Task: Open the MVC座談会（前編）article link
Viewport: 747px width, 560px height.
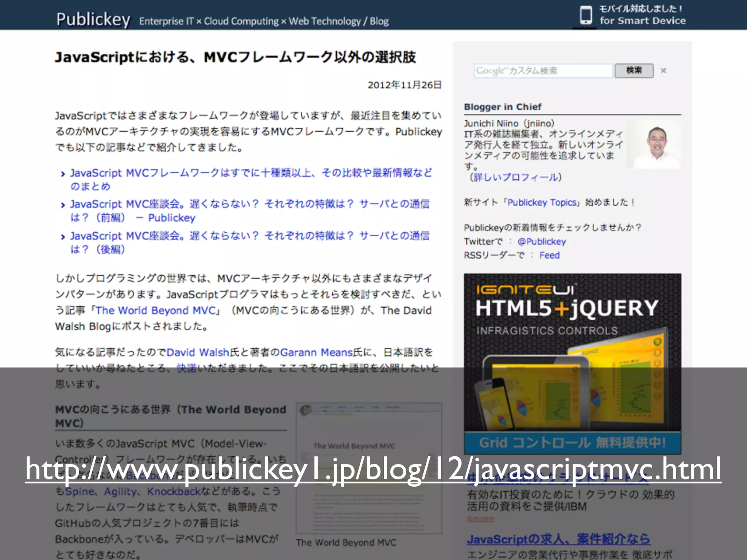Action: coord(249,211)
